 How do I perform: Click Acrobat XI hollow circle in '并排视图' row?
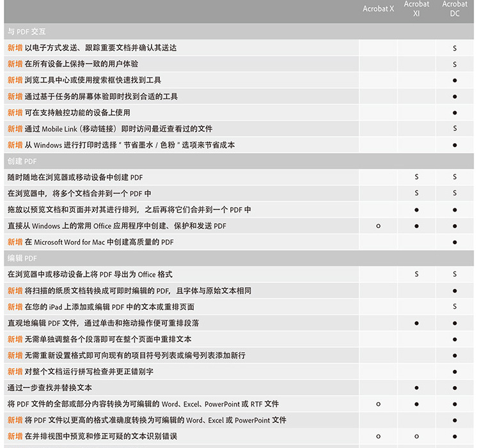416,436
